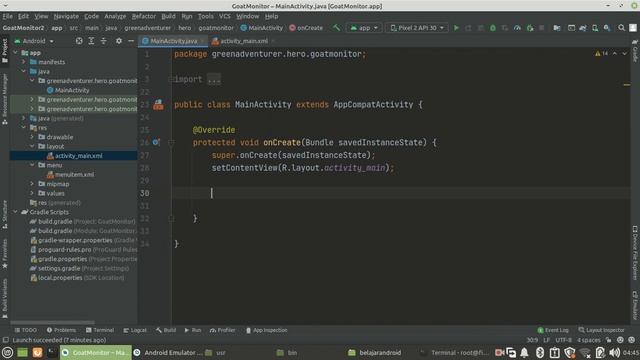
Task: Collapse the java folder
Action: tap(24, 71)
